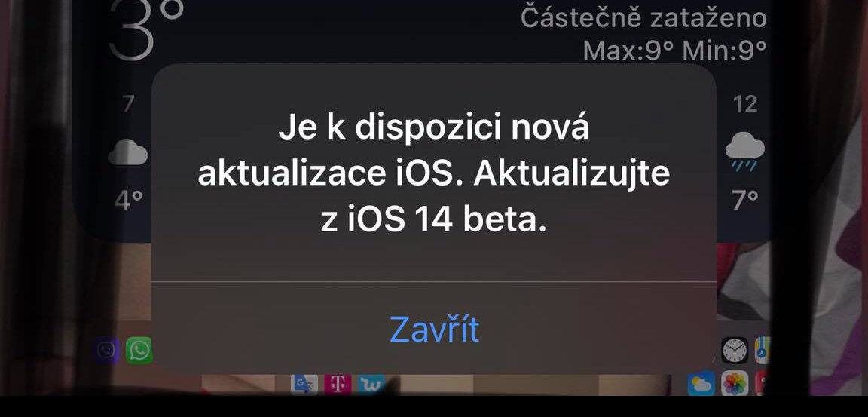Screen dimensions: 868x417
Task: Open the WhatsApp app
Action: pyautogui.click(x=139, y=350)
